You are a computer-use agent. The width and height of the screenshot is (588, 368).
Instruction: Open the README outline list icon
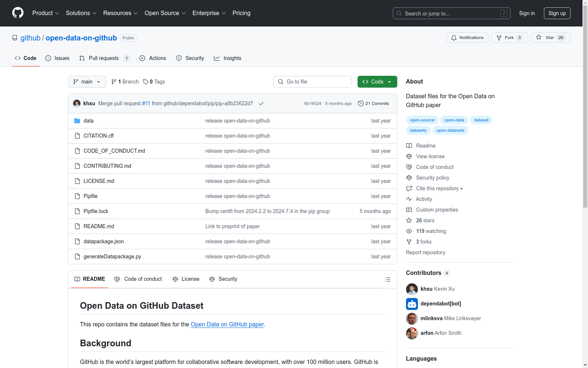tap(387, 279)
